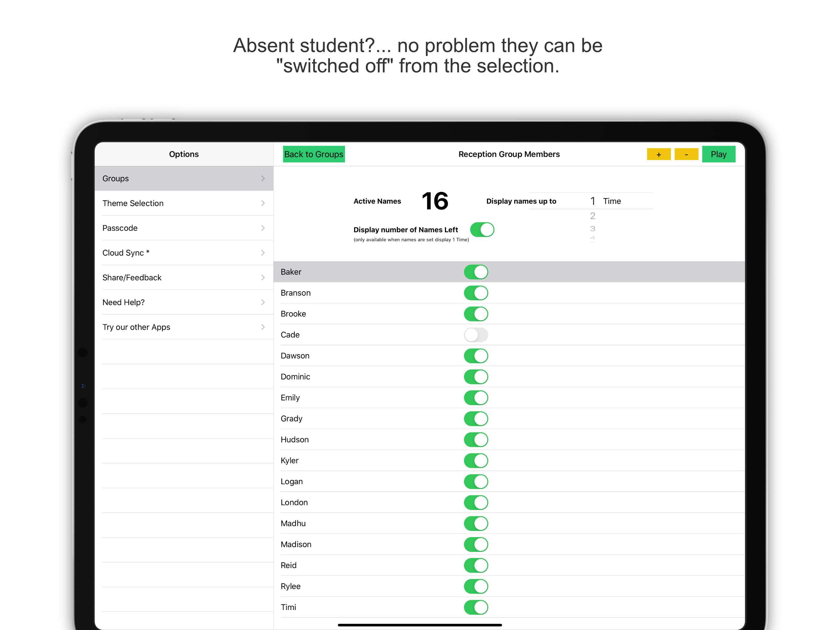Viewport: 840px width, 630px height.
Task: Click the yellow plus add-member button
Action: coord(659,154)
